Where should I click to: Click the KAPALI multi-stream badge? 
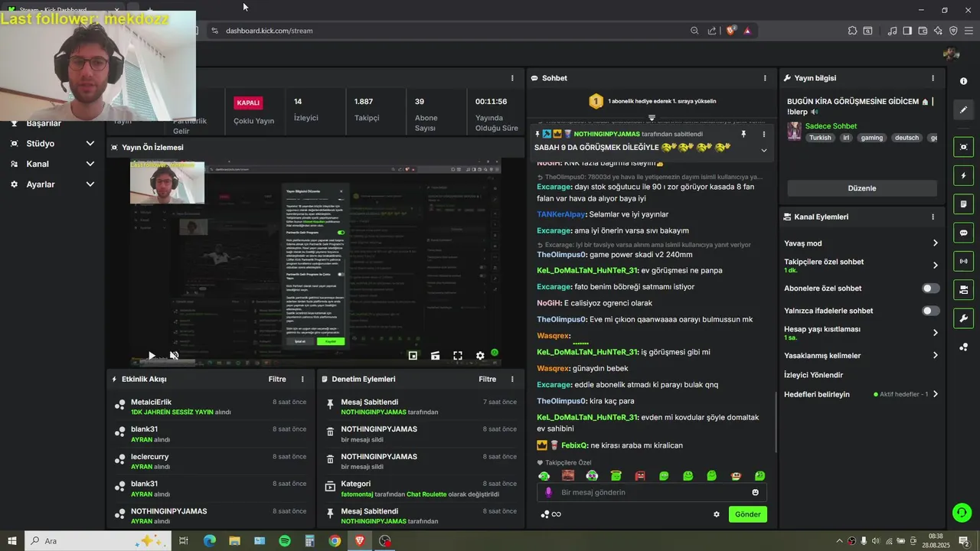[x=248, y=103]
